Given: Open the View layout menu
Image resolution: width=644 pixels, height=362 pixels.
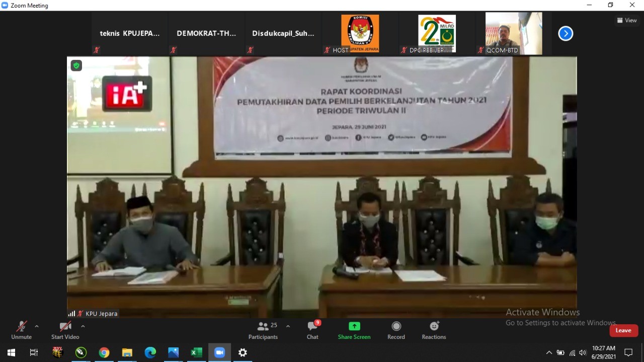Looking at the screenshot, I should (x=627, y=20).
